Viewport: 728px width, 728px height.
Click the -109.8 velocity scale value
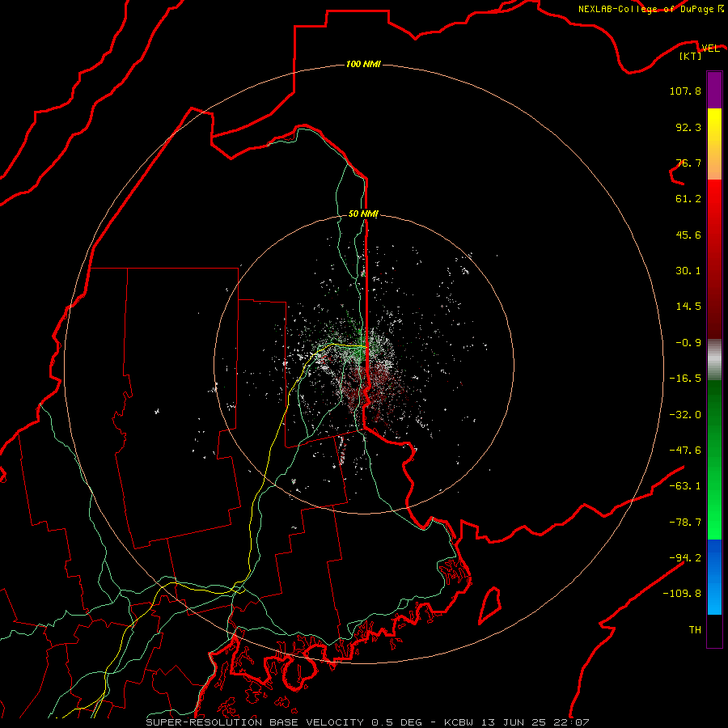coord(682,594)
